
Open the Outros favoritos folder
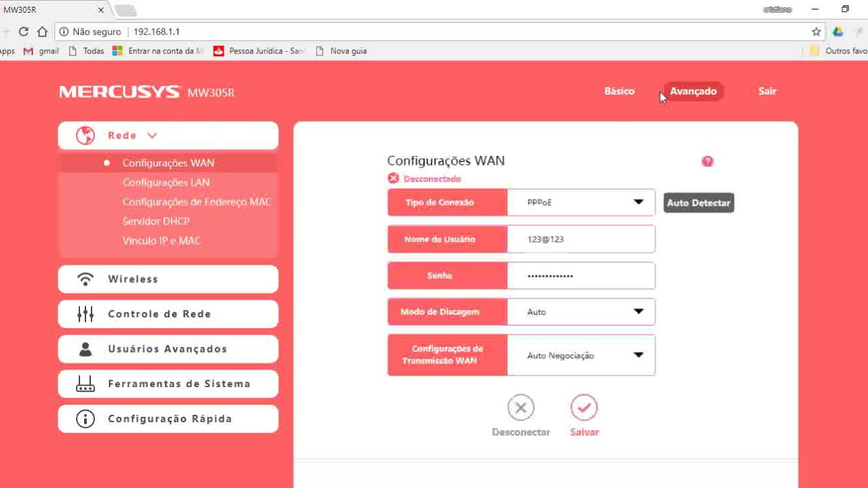(839, 51)
